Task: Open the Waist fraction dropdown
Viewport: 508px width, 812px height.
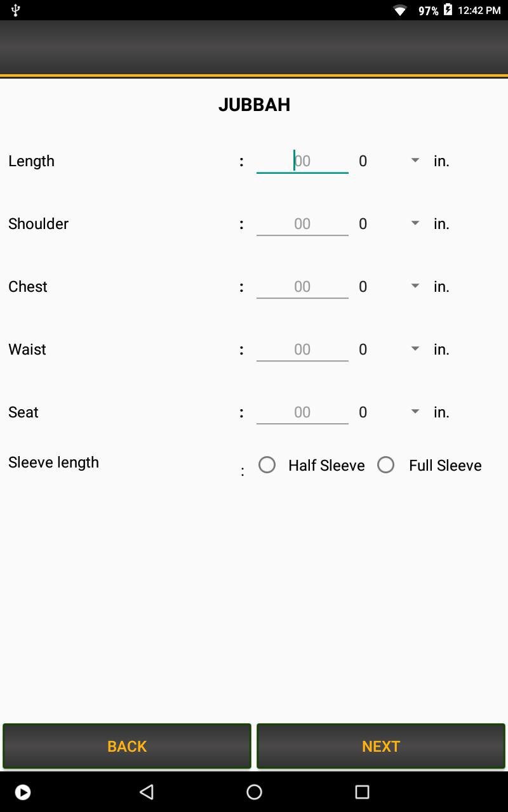Action: (x=389, y=350)
